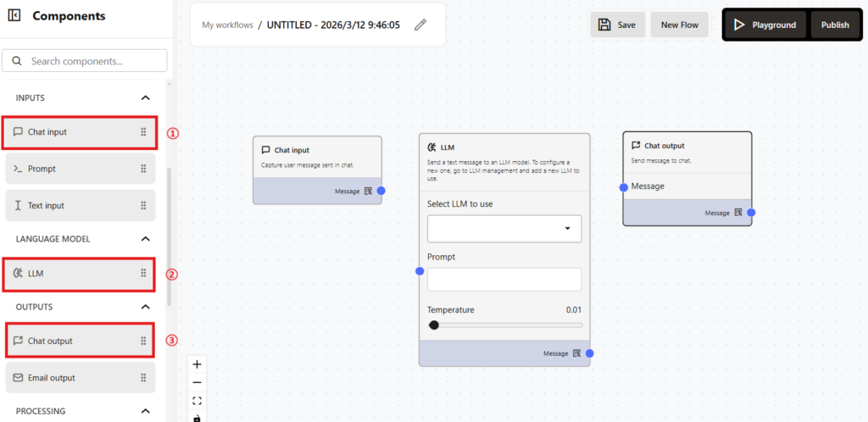
Task: Collapse the INPUTS section
Action: pyautogui.click(x=145, y=98)
